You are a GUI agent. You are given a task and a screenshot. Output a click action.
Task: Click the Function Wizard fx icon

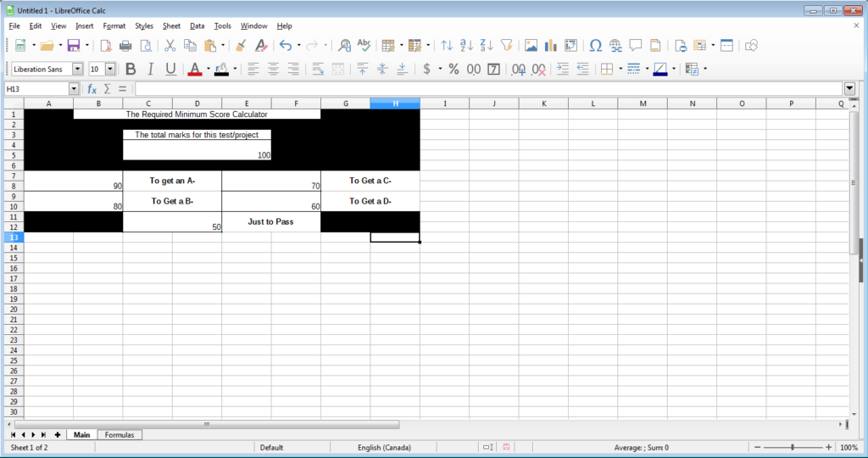(x=92, y=89)
